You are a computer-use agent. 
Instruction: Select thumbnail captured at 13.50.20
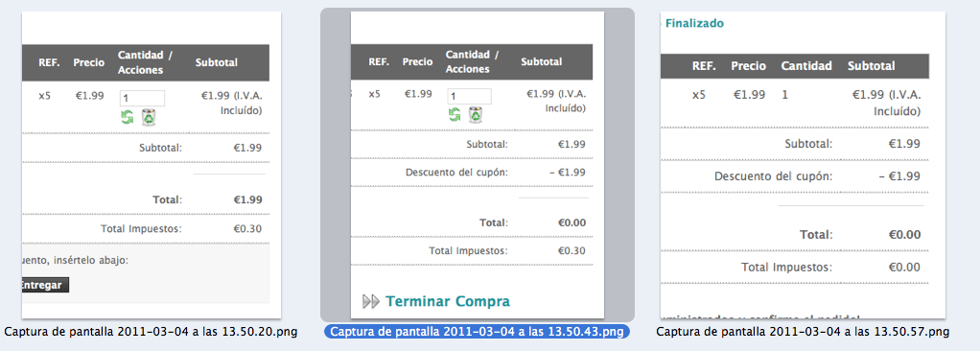point(152,165)
